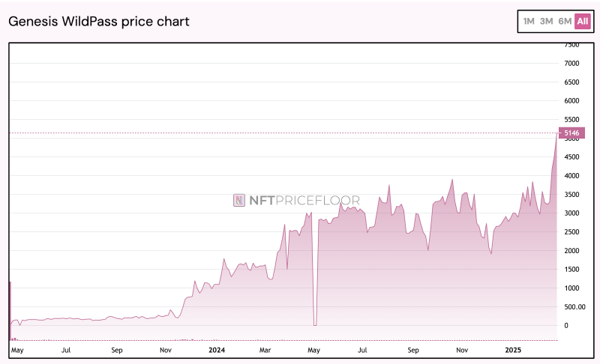Click the 4500 price axis label
The width and height of the screenshot is (600, 364).
coord(571,157)
